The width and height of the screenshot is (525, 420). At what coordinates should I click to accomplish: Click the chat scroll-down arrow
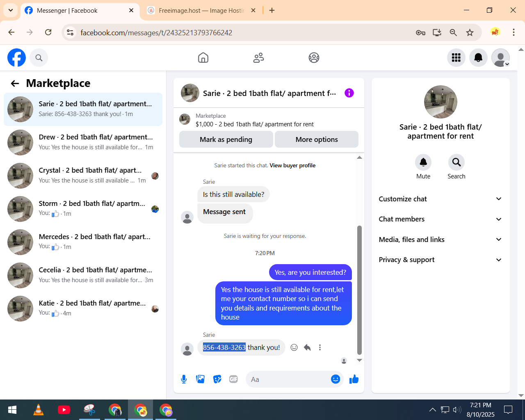(359, 360)
